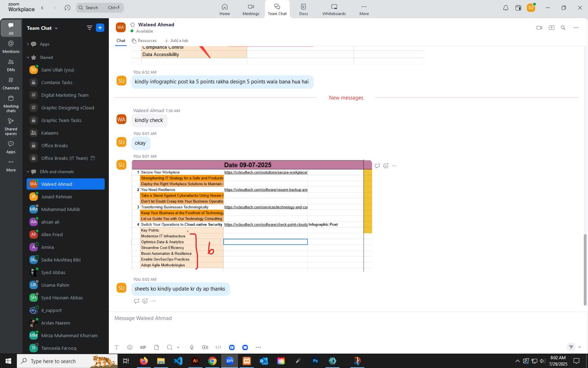Open Graphic Designing vCloud channel
588x368 pixels.
point(65,108)
